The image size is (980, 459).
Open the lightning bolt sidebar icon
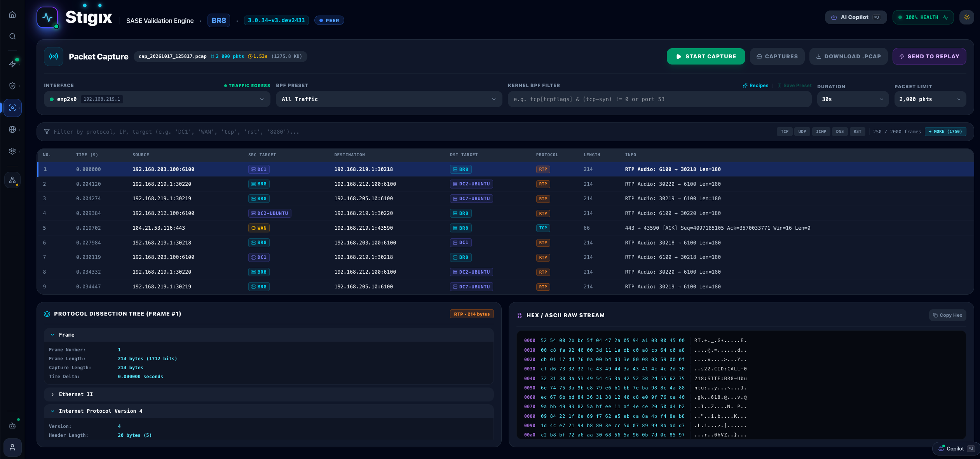click(x=12, y=64)
